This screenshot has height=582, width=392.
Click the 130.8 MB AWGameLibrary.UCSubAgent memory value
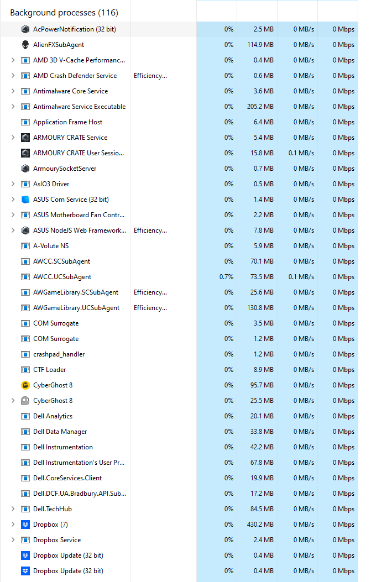tap(260, 308)
